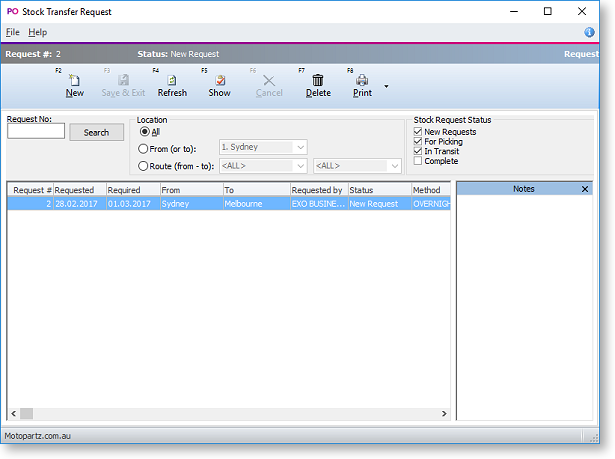
Task: Uncheck New Requests status filter
Action: pos(418,132)
